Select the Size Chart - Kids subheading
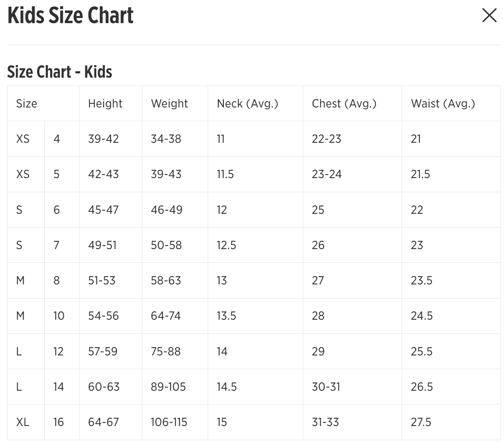This screenshot has width=504, height=448. [60, 72]
